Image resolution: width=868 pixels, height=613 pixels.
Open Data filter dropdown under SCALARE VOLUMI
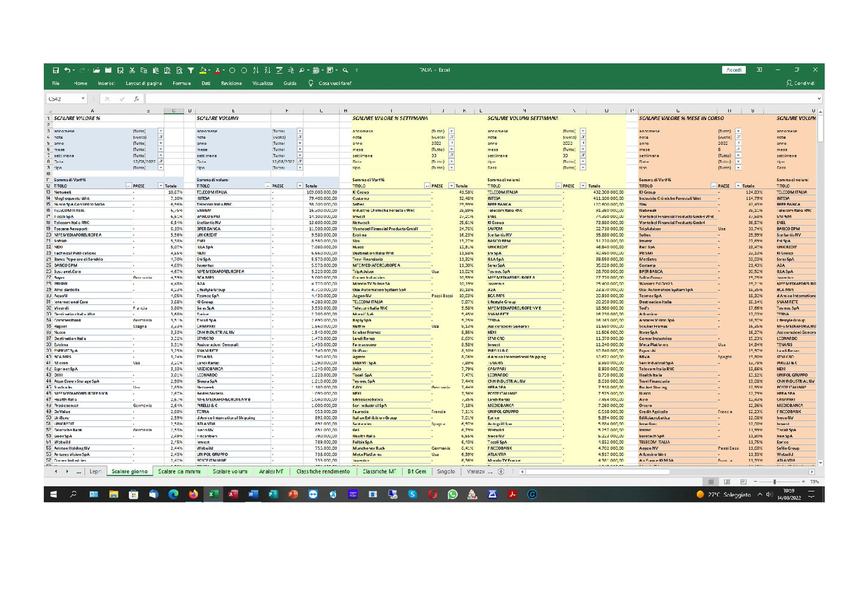pyautogui.click(x=300, y=162)
